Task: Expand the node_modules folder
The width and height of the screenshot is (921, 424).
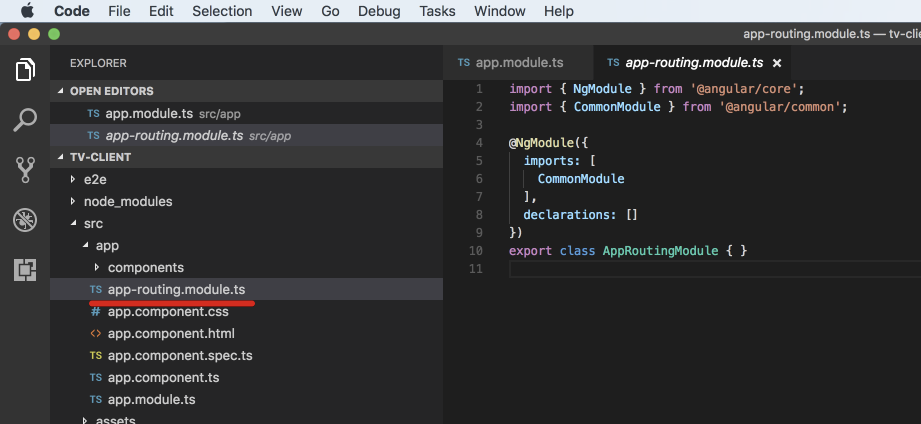Action: [127, 202]
